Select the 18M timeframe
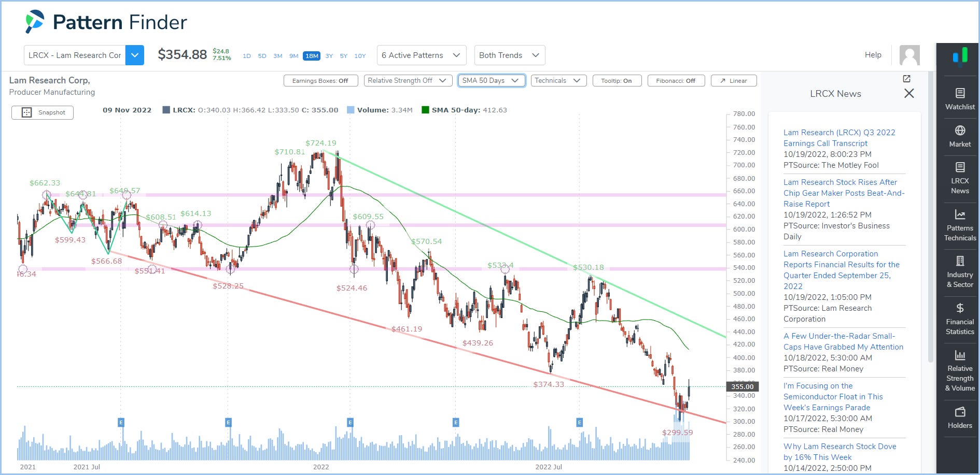Image resolution: width=980 pixels, height=475 pixels. (312, 56)
